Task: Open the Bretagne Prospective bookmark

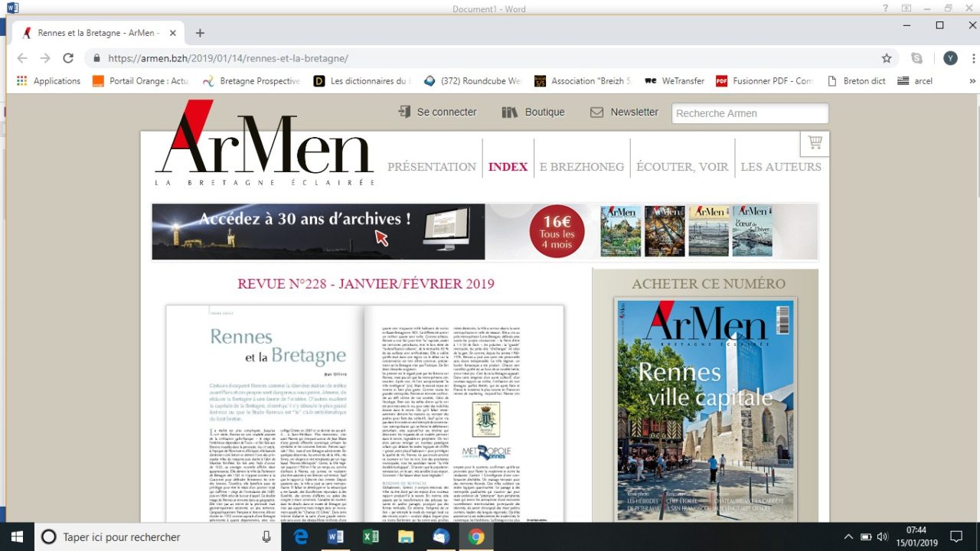Action: (251, 80)
